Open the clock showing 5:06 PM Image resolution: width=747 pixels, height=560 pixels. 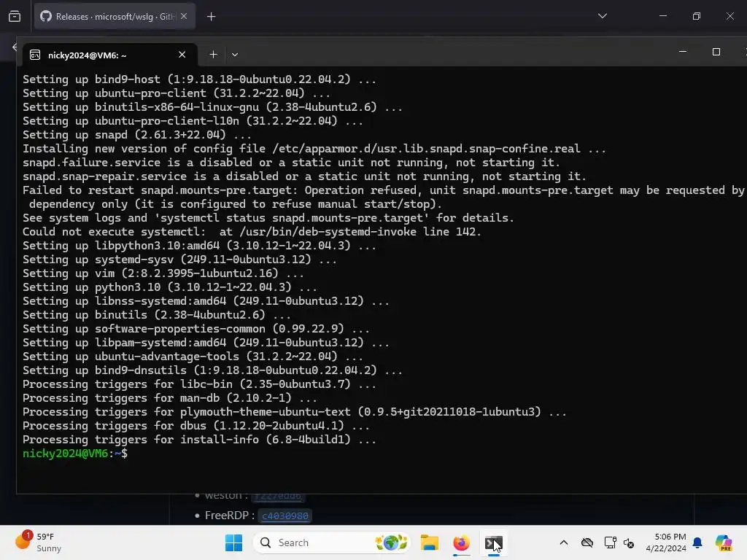click(x=665, y=542)
